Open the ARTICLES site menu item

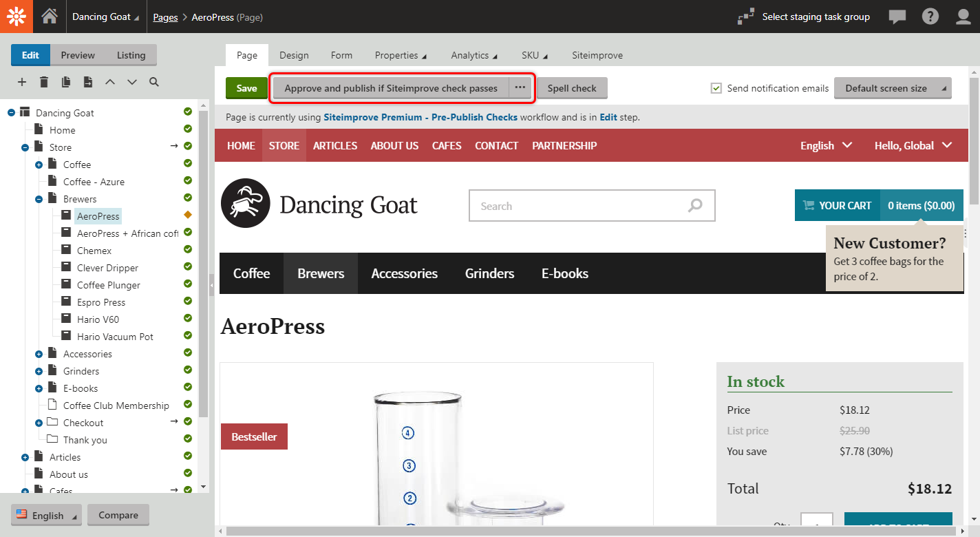(x=335, y=145)
